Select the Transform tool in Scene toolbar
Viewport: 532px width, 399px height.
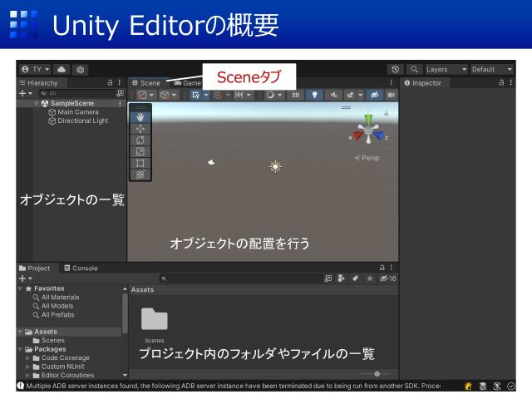click(x=140, y=175)
